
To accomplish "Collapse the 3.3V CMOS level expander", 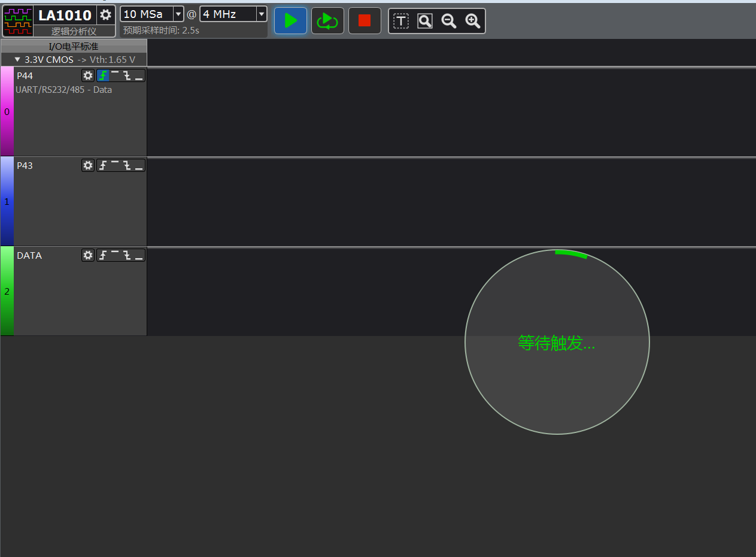I will pyautogui.click(x=17, y=60).
